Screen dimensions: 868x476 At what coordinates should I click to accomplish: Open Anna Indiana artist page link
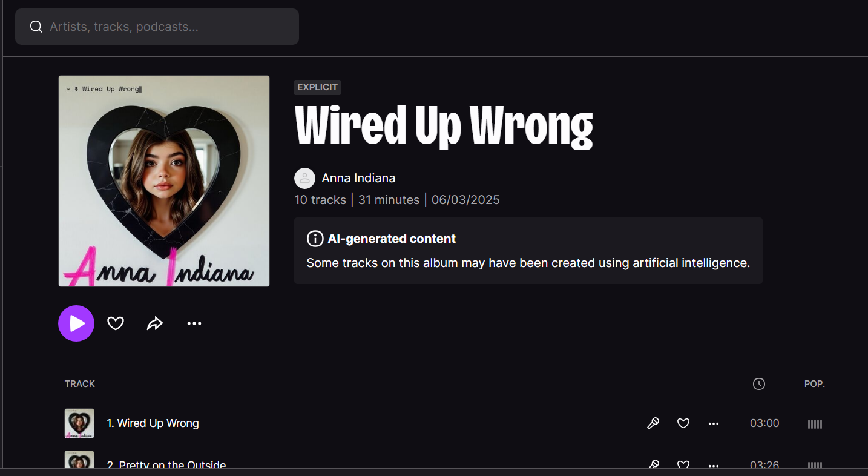(x=358, y=178)
